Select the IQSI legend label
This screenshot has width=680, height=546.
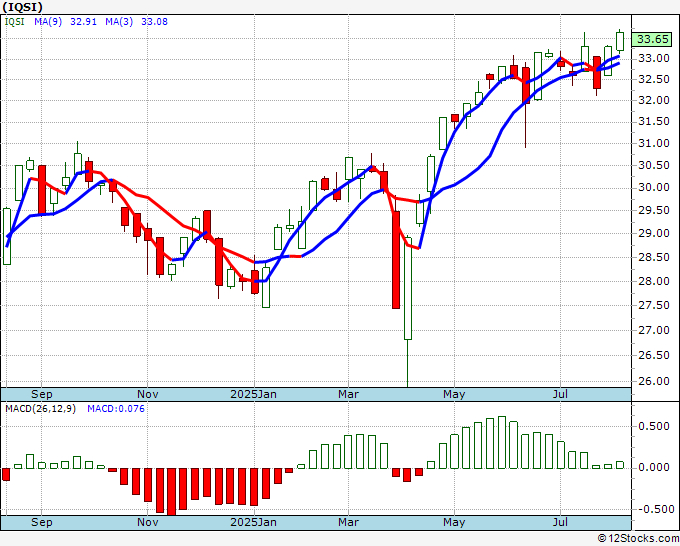coord(14,22)
